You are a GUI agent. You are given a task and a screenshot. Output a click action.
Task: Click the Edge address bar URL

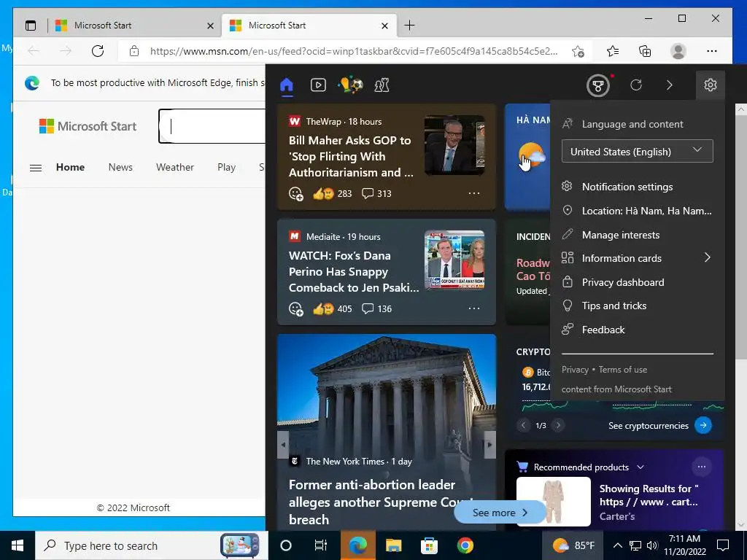(x=354, y=51)
